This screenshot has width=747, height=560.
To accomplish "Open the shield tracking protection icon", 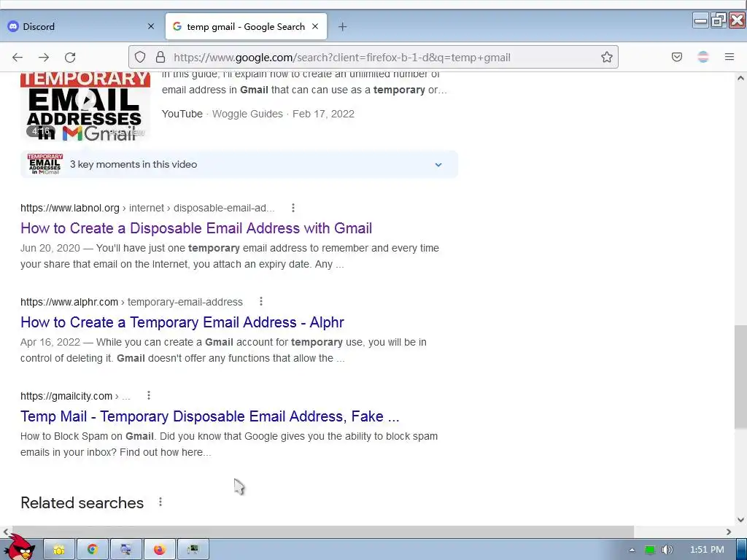I will [140, 57].
